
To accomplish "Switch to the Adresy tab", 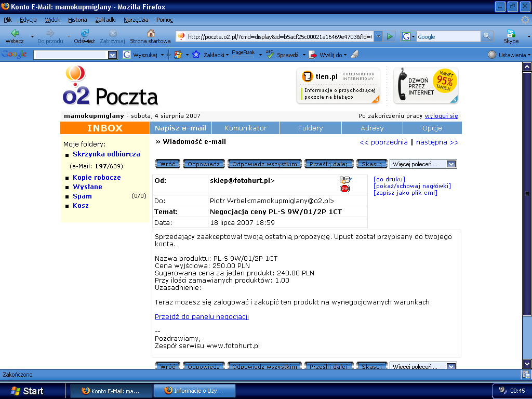I will click(x=372, y=128).
